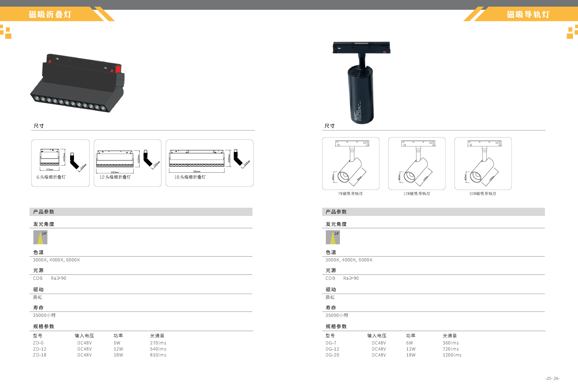This screenshot has height=392, width=578.
Task: Select 晨虹 driver text on 磁吸折叠灯 page
Action: click(38, 297)
